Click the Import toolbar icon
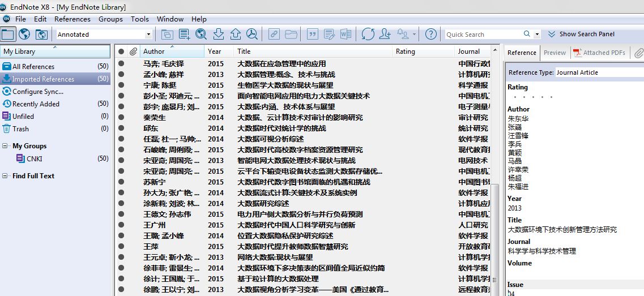 click(219, 34)
